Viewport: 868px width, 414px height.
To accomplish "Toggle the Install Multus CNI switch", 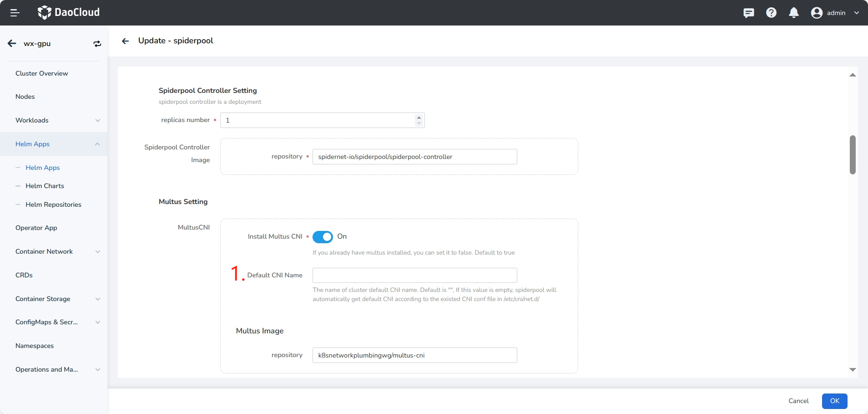I will (323, 237).
